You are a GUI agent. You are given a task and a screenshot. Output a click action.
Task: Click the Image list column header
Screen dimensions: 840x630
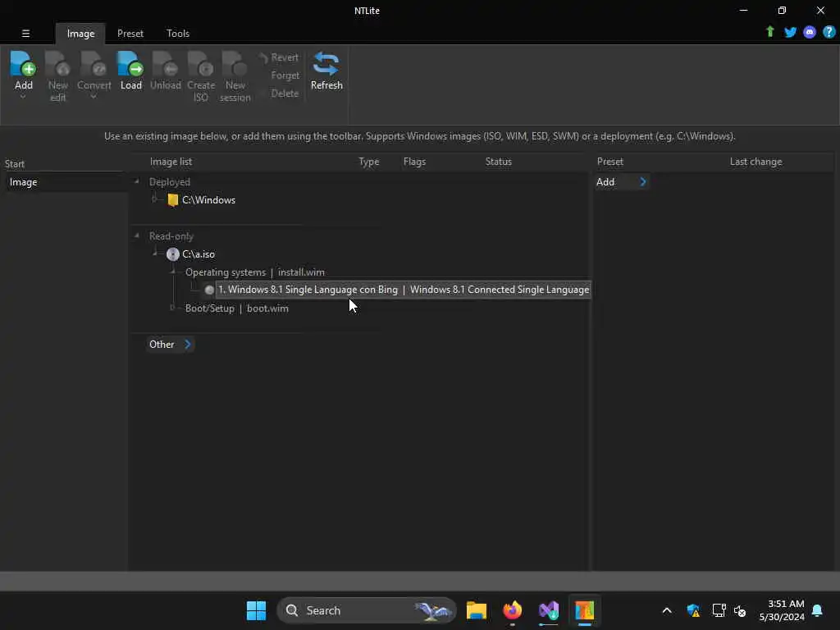(171, 162)
